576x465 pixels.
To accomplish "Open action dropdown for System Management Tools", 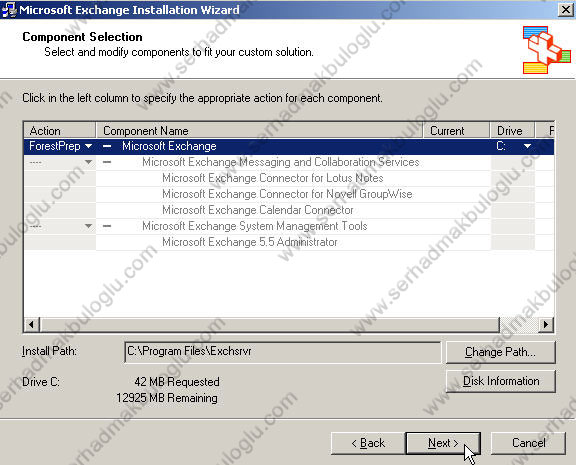I will click(x=88, y=226).
